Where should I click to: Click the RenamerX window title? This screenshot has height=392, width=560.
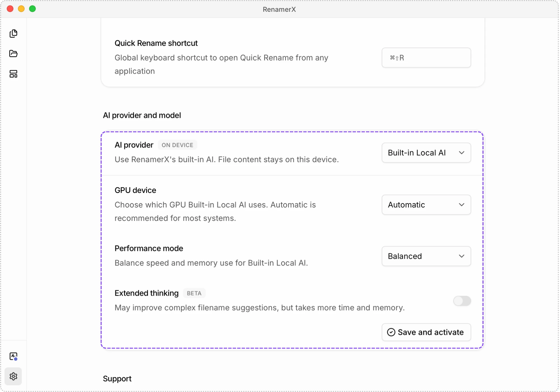tap(279, 9)
